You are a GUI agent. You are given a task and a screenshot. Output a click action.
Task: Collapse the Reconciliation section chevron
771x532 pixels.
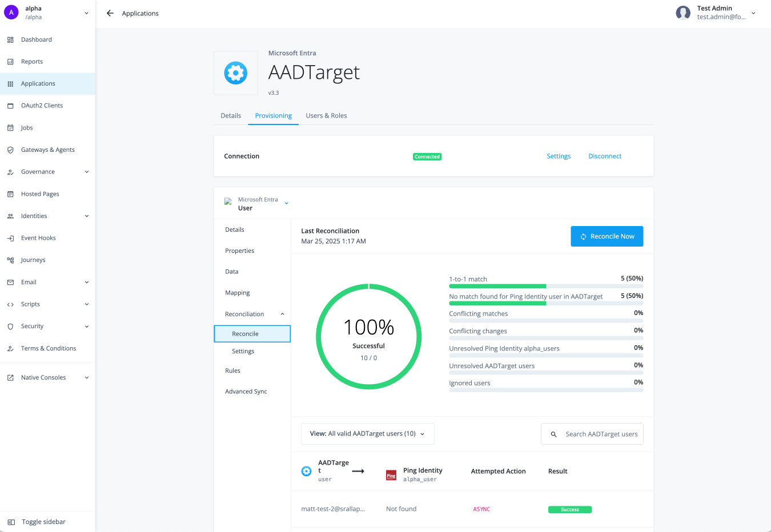[282, 314]
